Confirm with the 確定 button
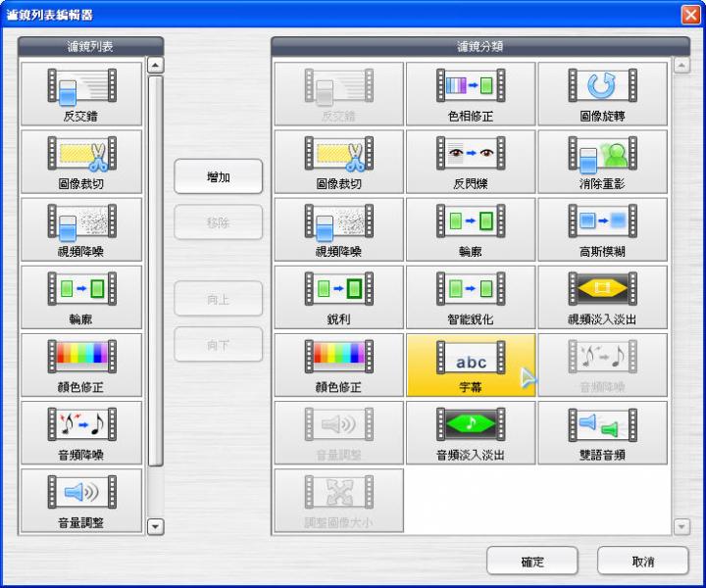 point(532,561)
